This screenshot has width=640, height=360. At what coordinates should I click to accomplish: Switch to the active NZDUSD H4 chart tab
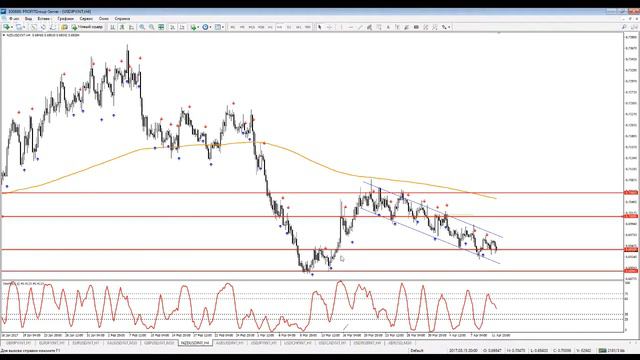click(195, 343)
